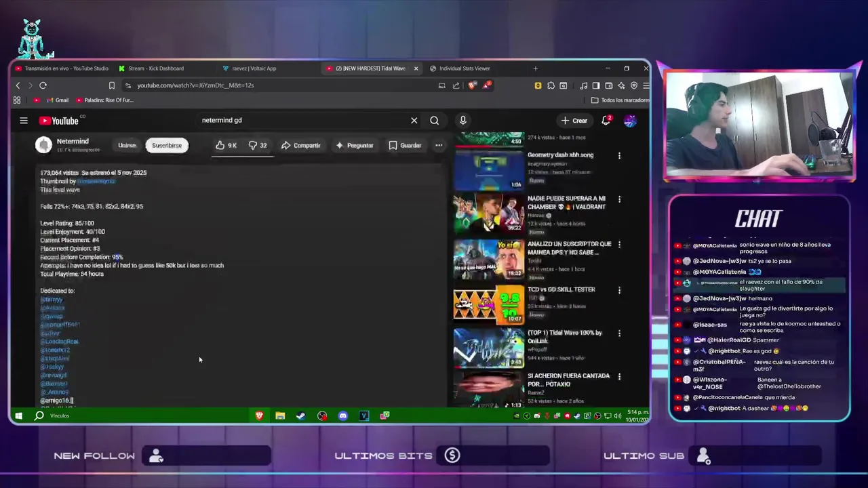868x488 pixels.
Task: Open options for TCD vs GD SKILL TESTER
Action: [619, 290]
